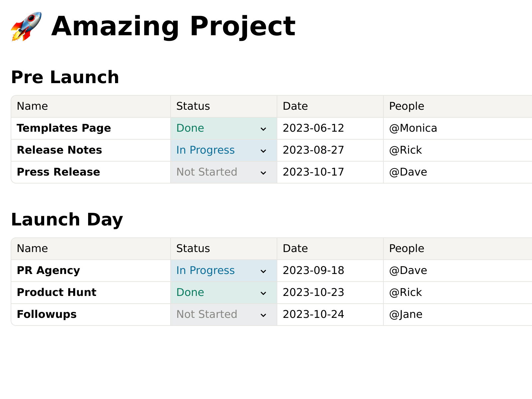532x399 pixels.
Task: Click Date column header in Launch Day table
Action: (295, 249)
